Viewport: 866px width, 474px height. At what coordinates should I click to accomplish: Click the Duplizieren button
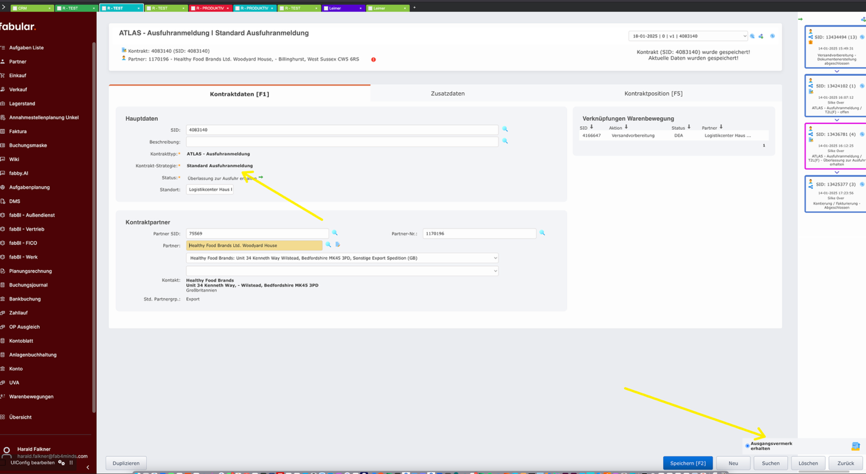(x=126, y=463)
